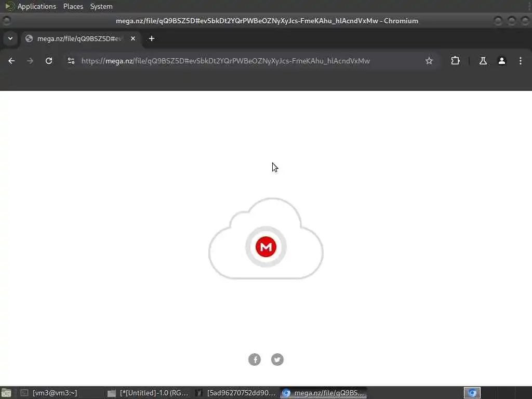Select the mega.nz/file browser tab
Screen dimensions: 532x399
point(82,38)
